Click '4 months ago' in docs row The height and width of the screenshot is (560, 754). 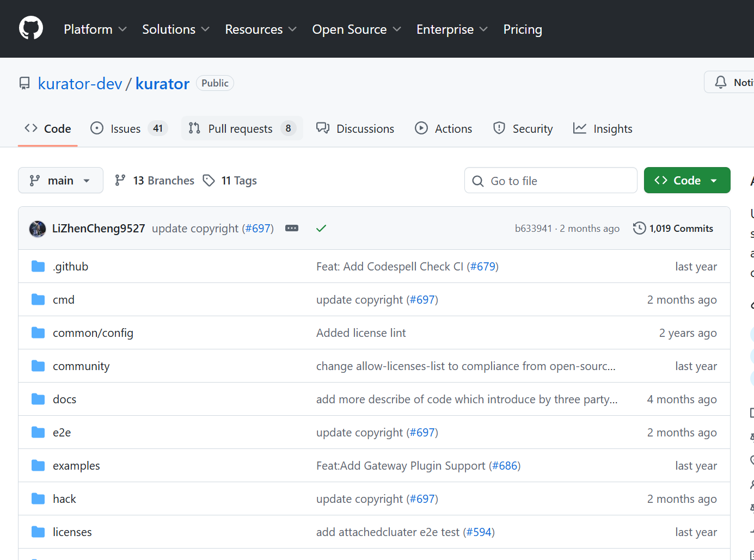(x=682, y=399)
